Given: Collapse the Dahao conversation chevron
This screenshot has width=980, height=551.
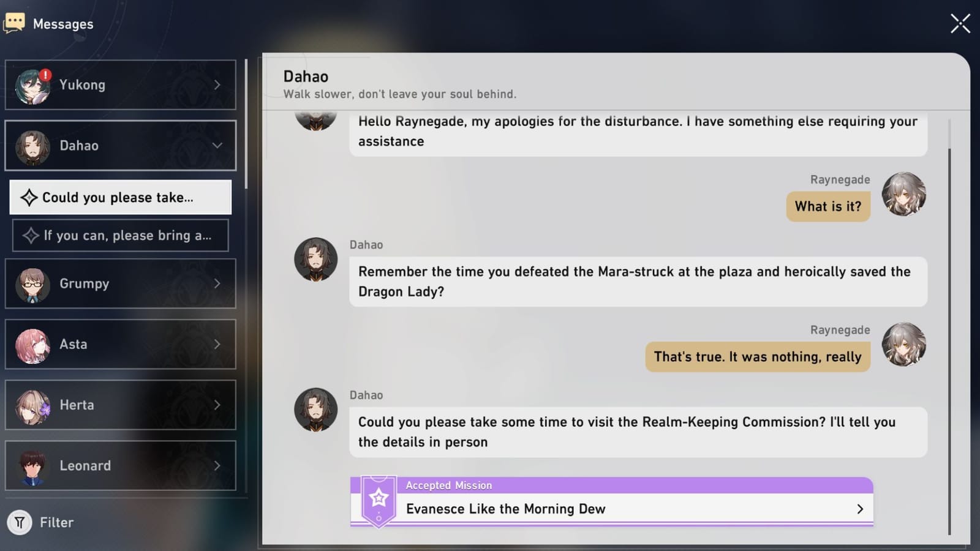Looking at the screenshot, I should tap(217, 146).
